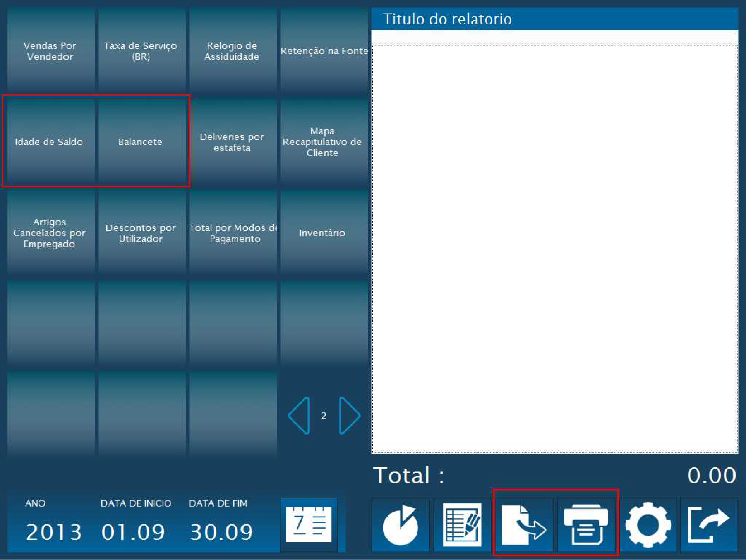The height and width of the screenshot is (560, 746).
Task: Click the DATA DE INICIO 01.09 field
Action: pyautogui.click(x=134, y=531)
